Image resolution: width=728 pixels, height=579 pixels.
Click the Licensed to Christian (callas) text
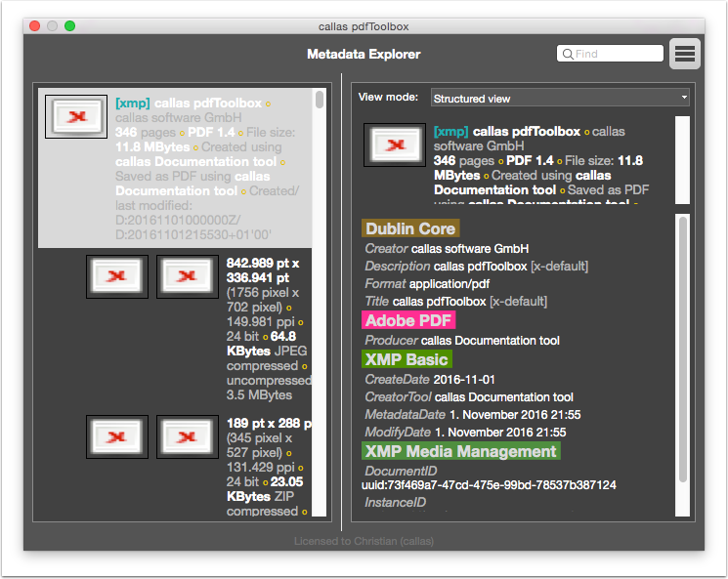tap(364, 541)
